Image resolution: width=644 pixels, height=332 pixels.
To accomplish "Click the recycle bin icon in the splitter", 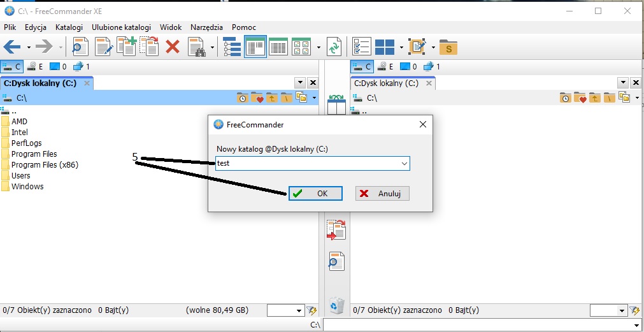I will (x=336, y=305).
